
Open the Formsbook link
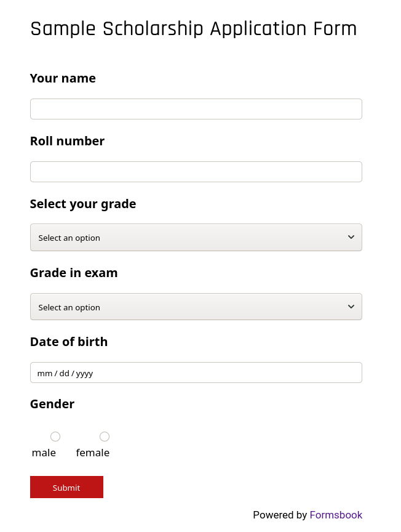coord(336,515)
